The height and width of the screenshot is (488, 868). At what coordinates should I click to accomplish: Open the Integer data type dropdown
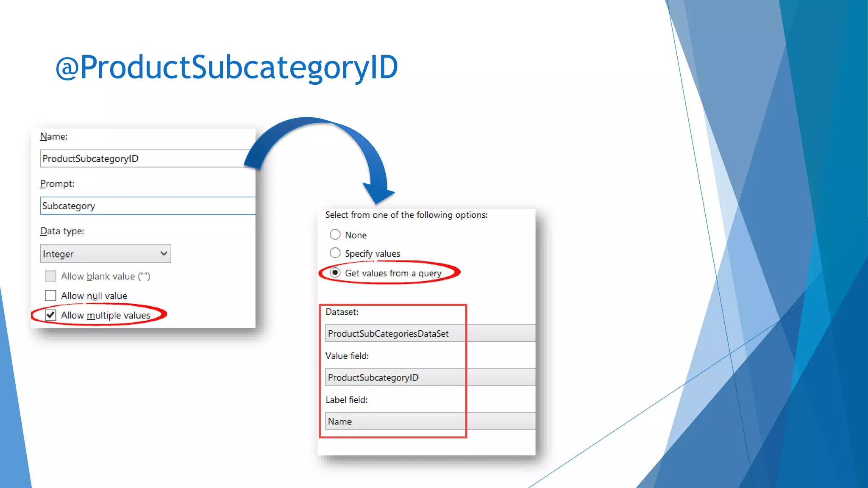click(106, 254)
